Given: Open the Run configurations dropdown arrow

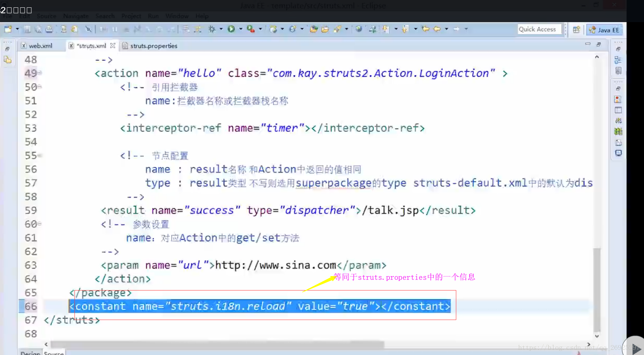Looking at the screenshot, I should (x=240, y=29).
